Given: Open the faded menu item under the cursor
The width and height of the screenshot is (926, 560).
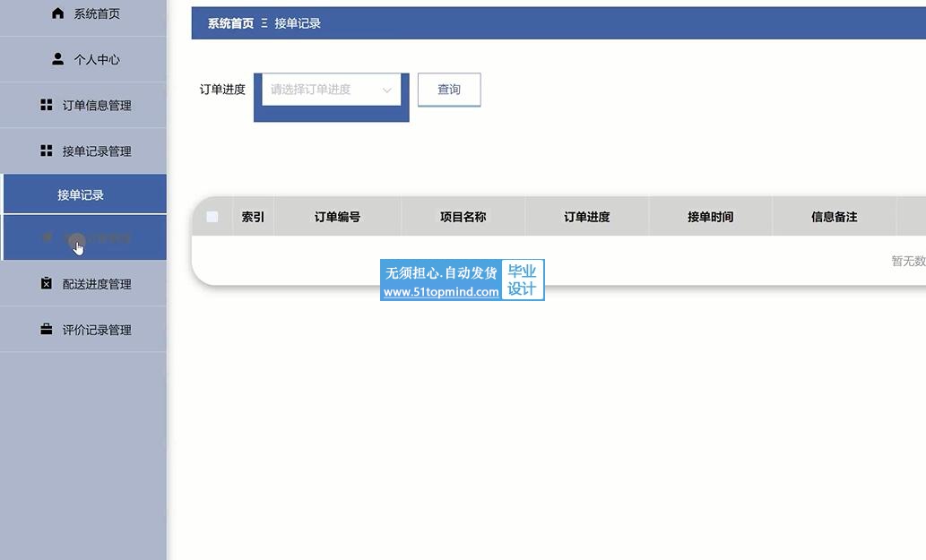Looking at the screenshot, I should coord(85,237).
